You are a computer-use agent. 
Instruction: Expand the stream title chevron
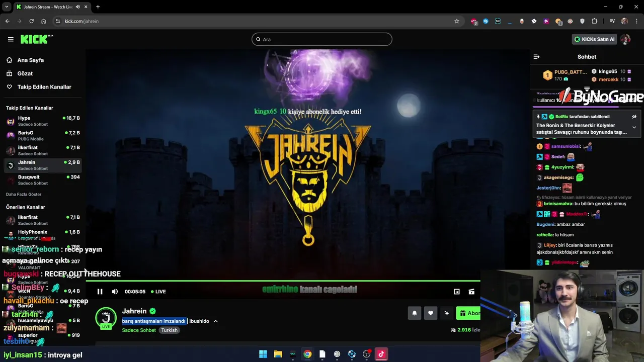215,321
